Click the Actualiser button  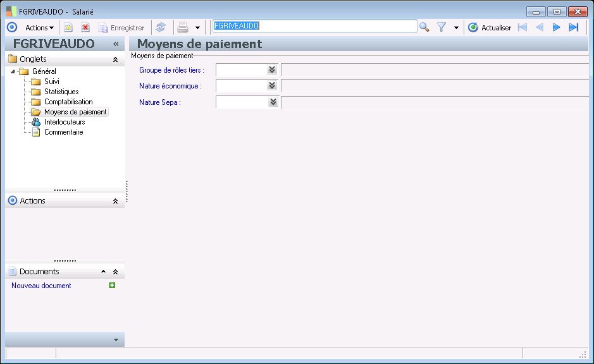(490, 28)
